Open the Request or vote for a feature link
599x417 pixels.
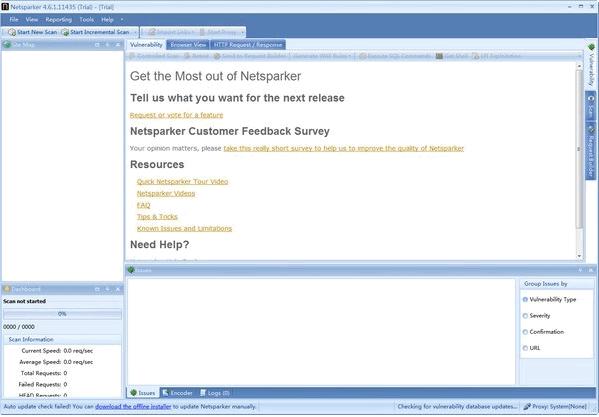(x=176, y=115)
